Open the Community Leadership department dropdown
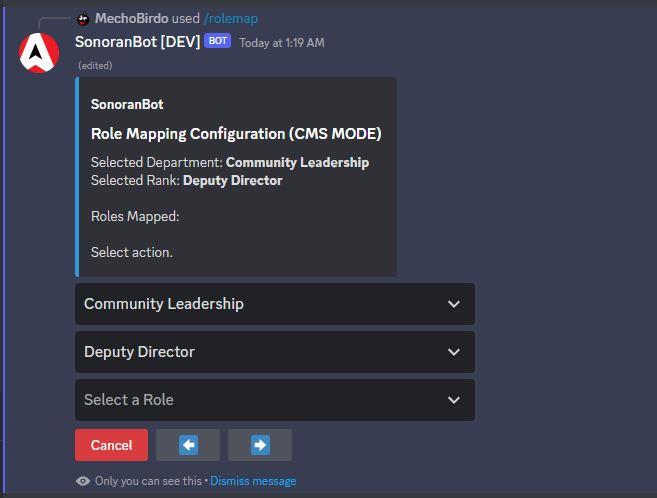Image resolution: width=657 pixels, height=498 pixels. (x=275, y=304)
